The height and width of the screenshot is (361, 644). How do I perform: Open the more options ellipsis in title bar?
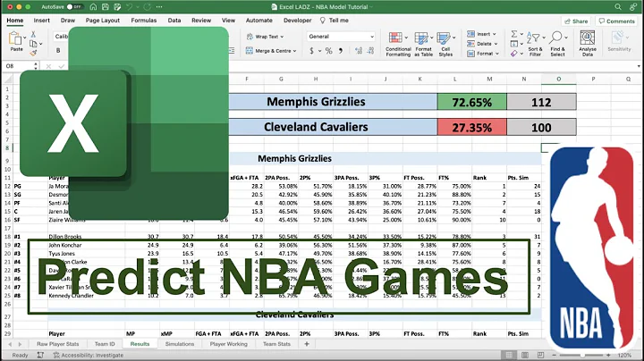(x=159, y=7)
